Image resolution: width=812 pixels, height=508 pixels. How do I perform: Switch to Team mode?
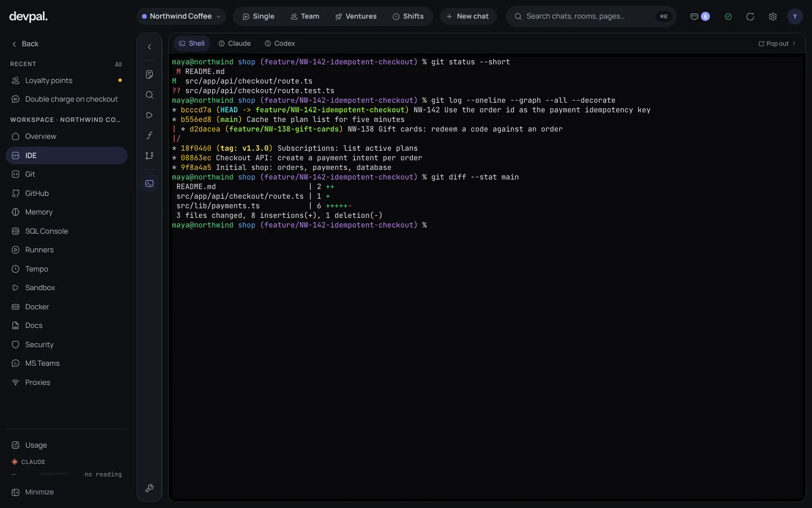pos(304,16)
